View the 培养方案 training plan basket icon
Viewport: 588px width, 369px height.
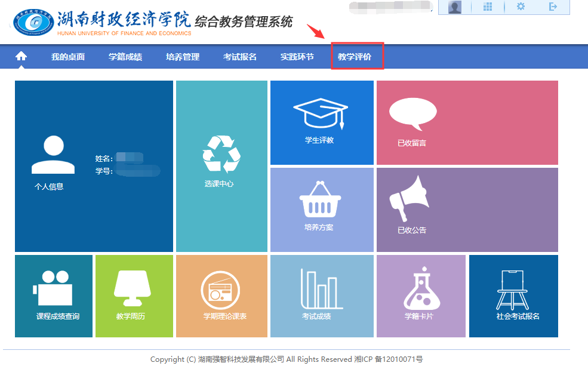322,208
